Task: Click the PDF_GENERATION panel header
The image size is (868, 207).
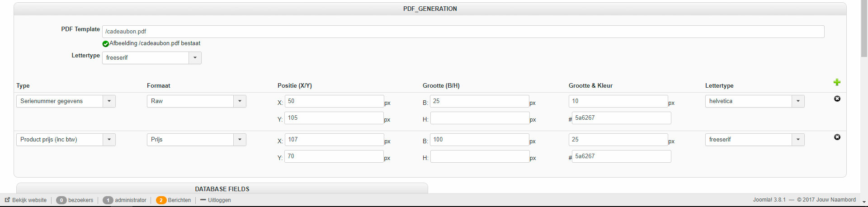Action: point(430,9)
